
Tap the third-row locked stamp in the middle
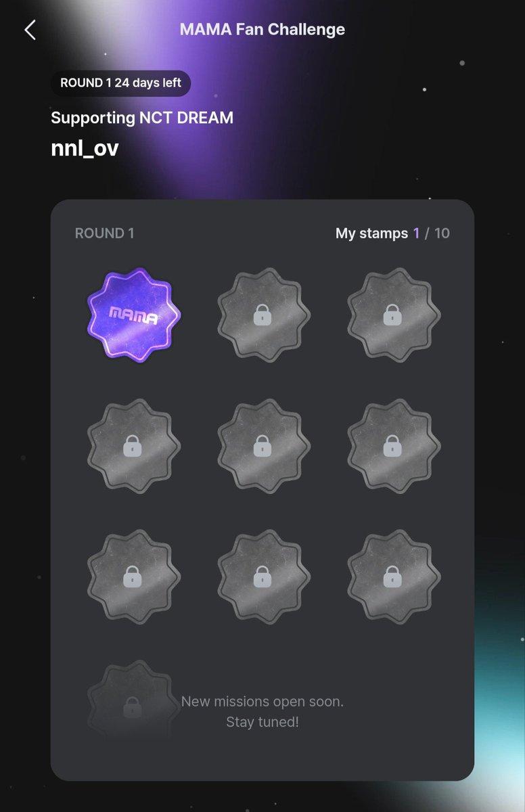tap(264, 576)
